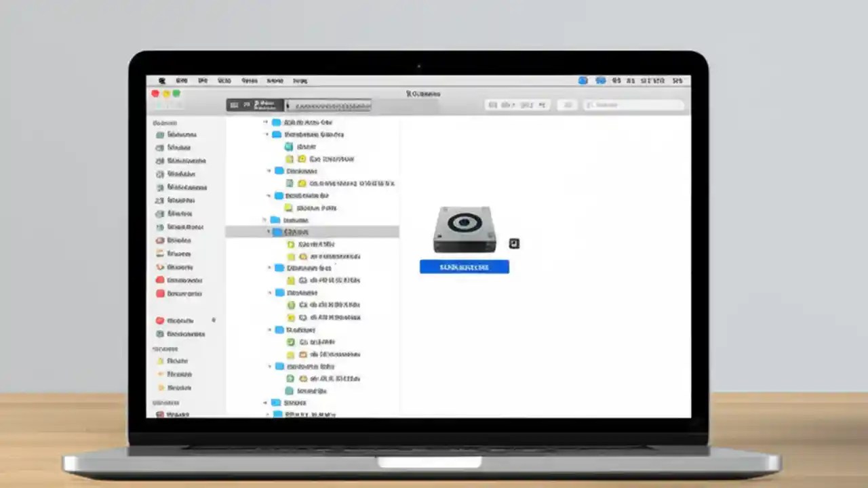
Task: Toggle icon view mode in the toolbar
Action: (493, 105)
